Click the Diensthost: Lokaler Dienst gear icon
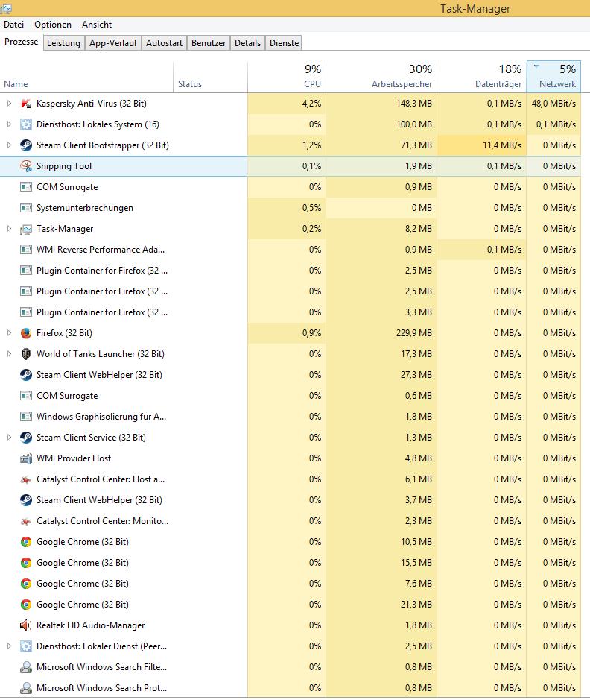 coord(26,646)
